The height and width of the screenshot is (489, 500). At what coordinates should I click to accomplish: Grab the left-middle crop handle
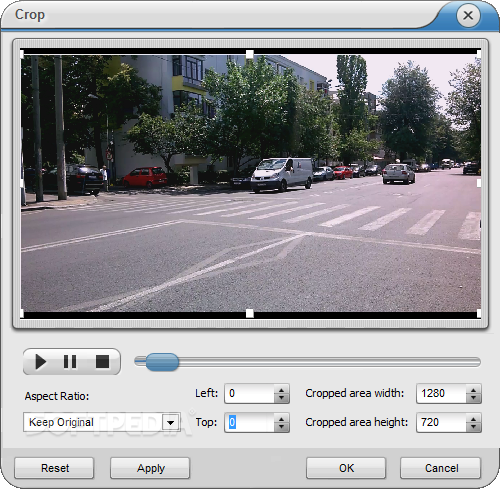[x=22, y=183]
